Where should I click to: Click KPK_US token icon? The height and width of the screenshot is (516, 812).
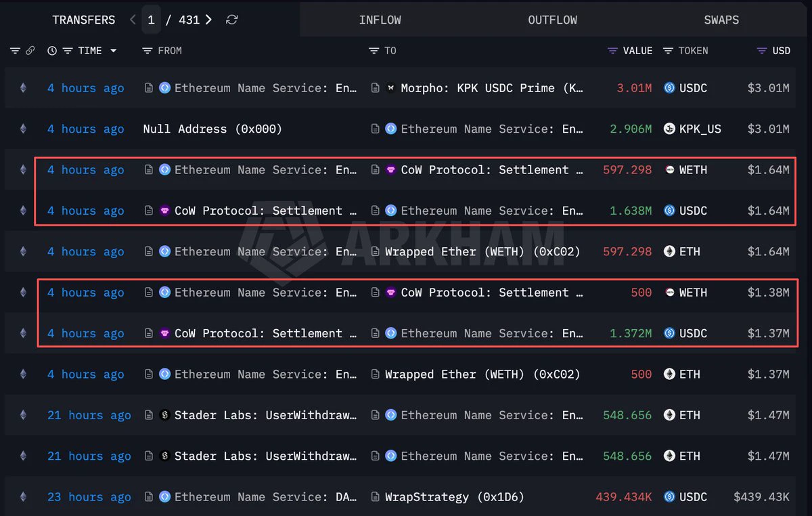(669, 129)
